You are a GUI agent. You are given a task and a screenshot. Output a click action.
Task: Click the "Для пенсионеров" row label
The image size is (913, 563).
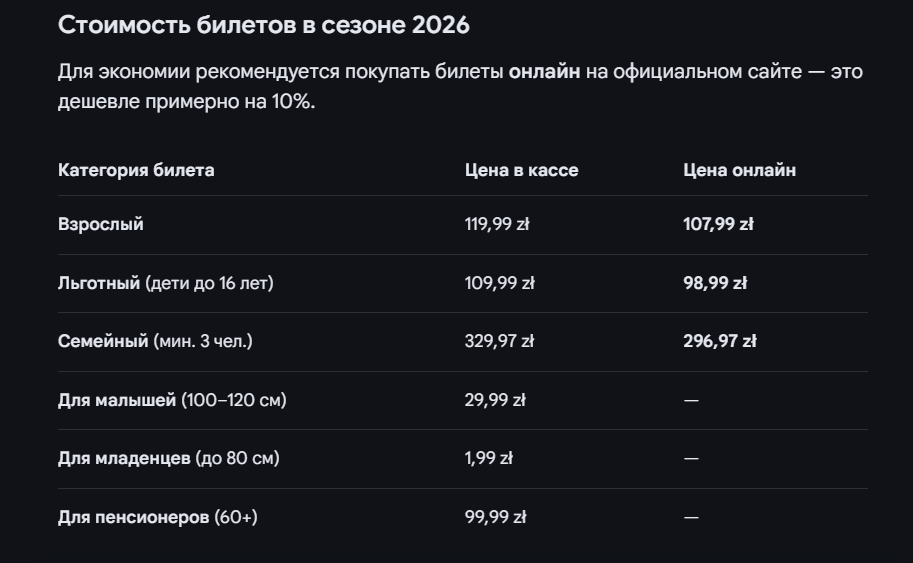[x=157, y=517]
